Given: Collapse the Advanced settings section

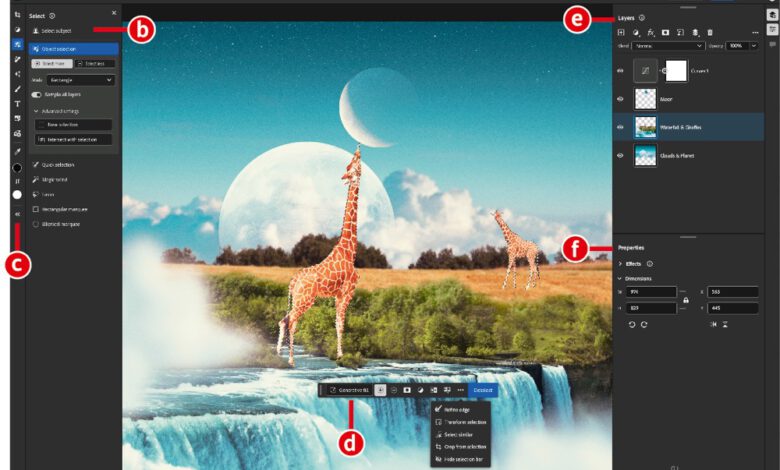Looking at the screenshot, I should [x=36, y=111].
